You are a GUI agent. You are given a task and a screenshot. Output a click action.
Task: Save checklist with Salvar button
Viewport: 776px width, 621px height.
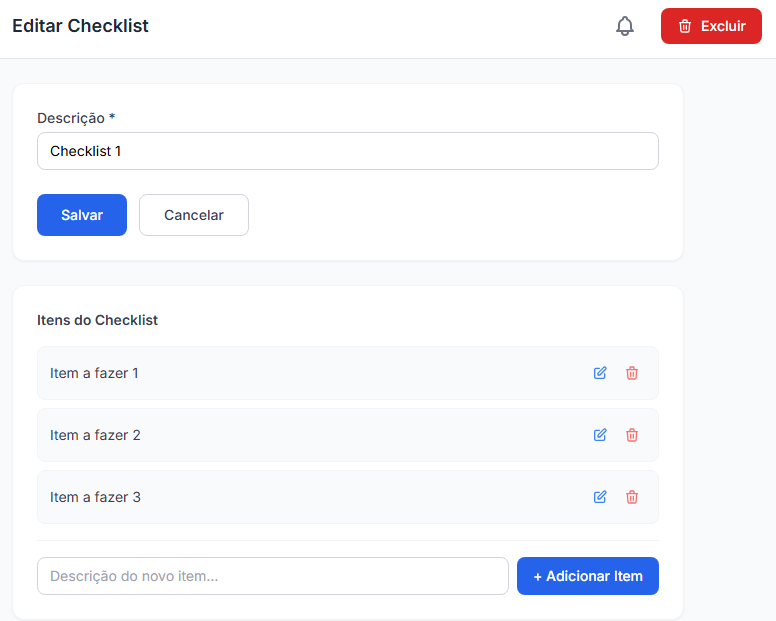82,215
